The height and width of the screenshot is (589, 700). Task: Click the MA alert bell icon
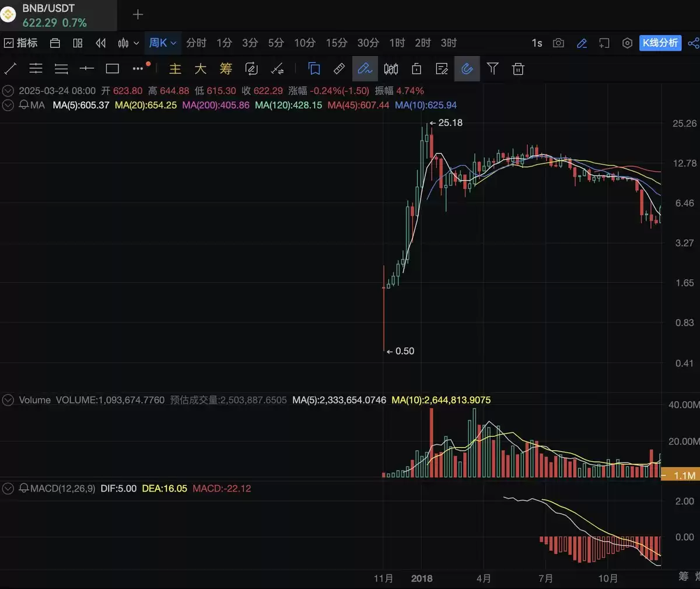[x=24, y=105]
